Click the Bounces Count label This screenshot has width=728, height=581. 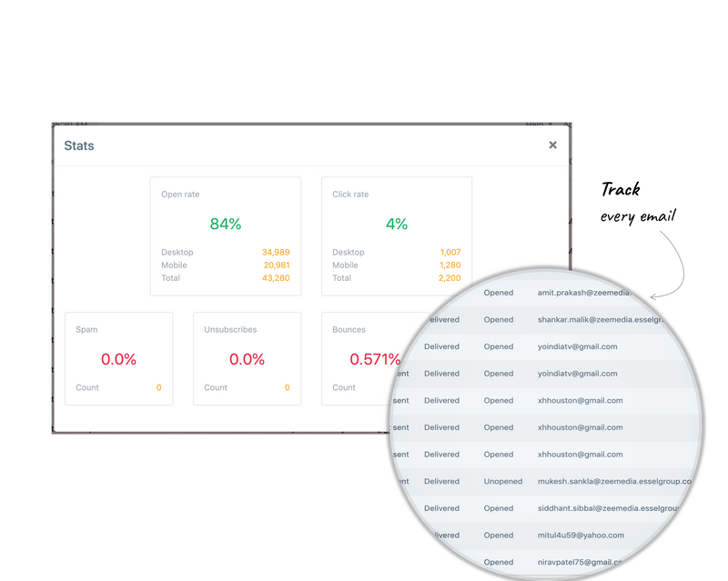pyautogui.click(x=344, y=387)
